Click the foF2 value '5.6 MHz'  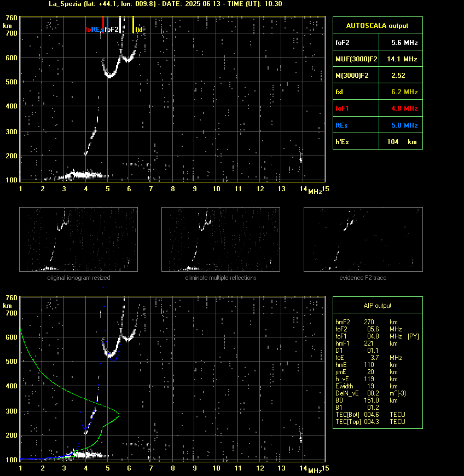[x=404, y=43]
